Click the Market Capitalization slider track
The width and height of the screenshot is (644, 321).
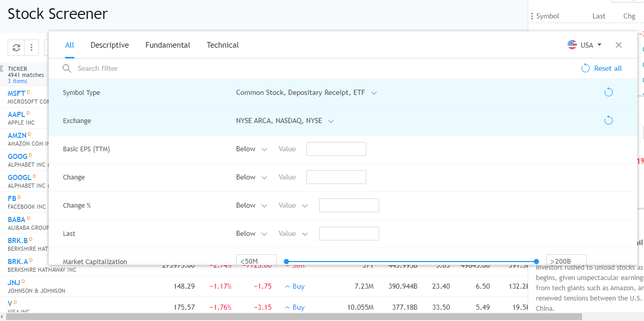pos(411,262)
